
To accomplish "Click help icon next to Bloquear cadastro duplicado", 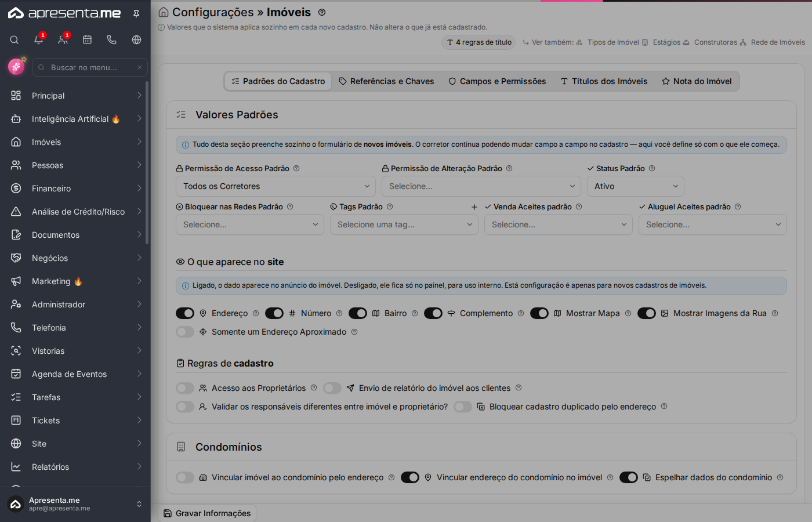I will [664, 406].
